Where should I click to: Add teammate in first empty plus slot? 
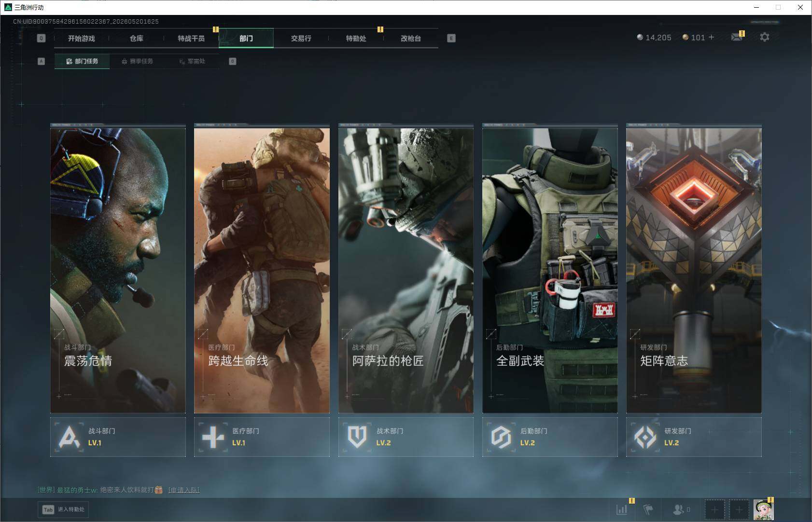click(715, 509)
